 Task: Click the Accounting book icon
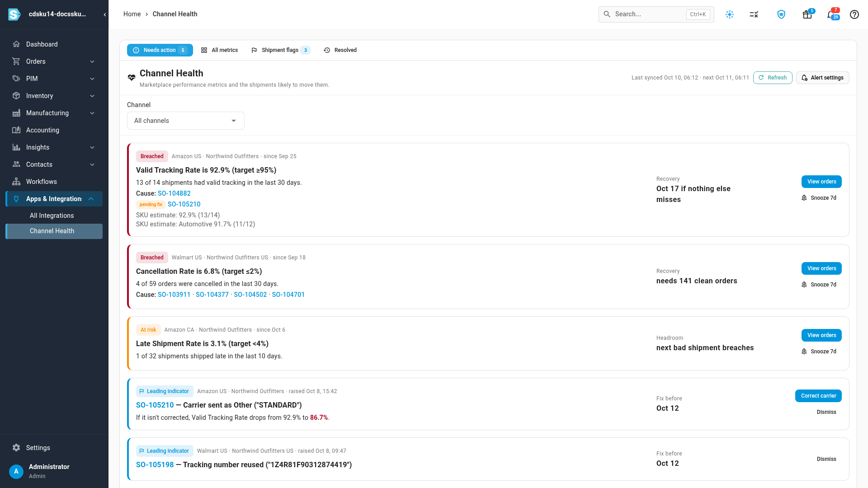(x=16, y=130)
